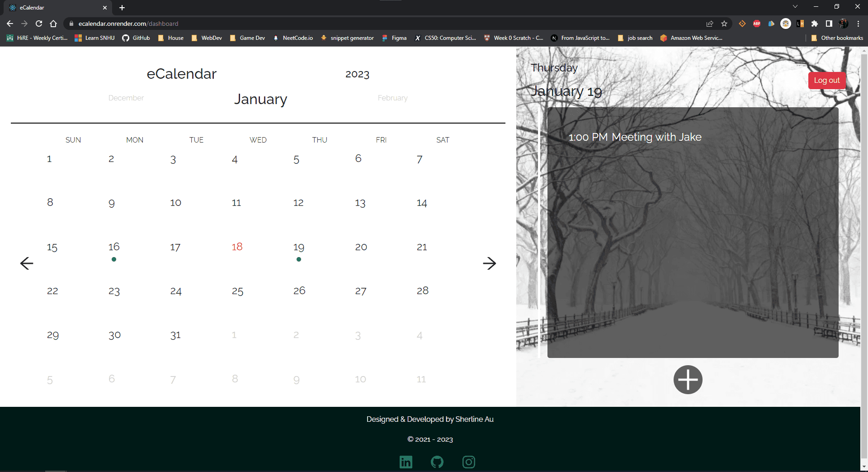Open Amazon Web Services bookmark

[x=691, y=38]
